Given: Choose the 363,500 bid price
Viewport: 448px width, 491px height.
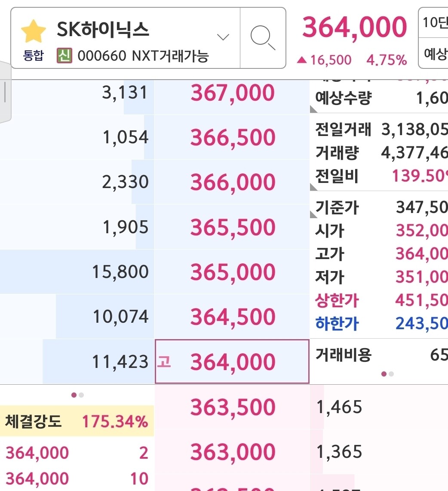Looking at the screenshot, I should (232, 407).
